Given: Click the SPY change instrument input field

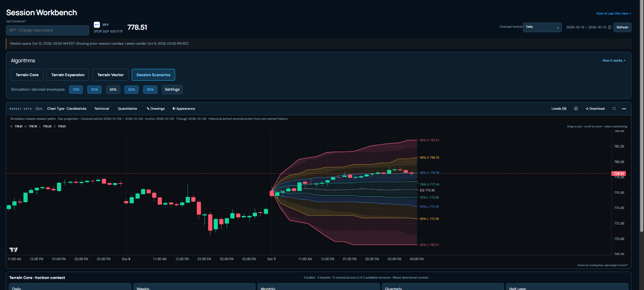Looking at the screenshot, I should coord(47,30).
